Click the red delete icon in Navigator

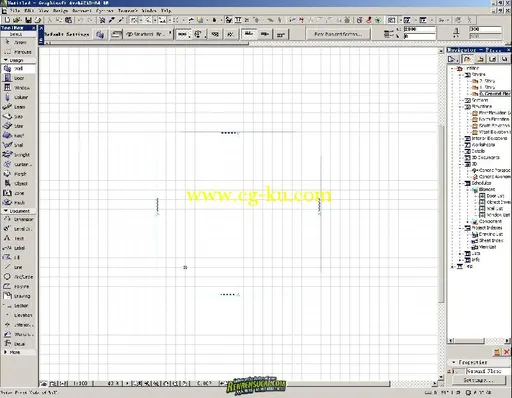(507, 352)
